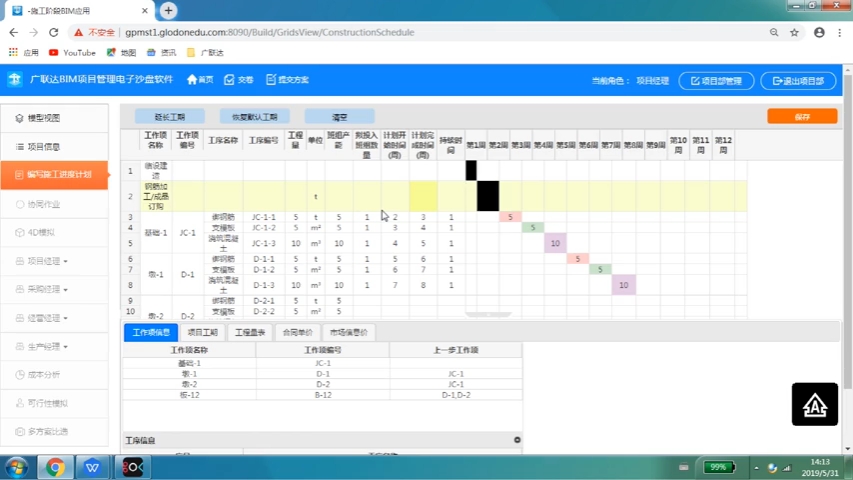The image size is (853, 480).
Task: Click purple Gantt cell for D-1-3
Action: click(623, 285)
